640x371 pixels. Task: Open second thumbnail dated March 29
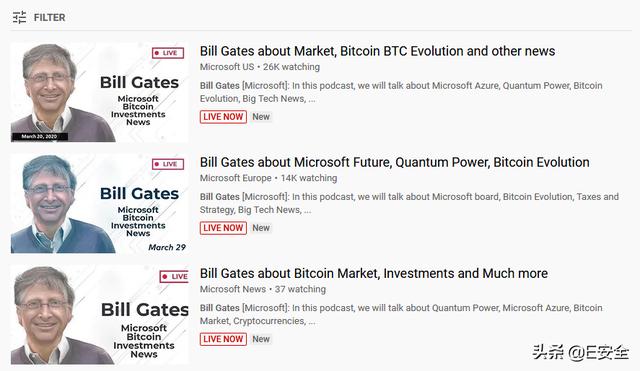(100, 203)
